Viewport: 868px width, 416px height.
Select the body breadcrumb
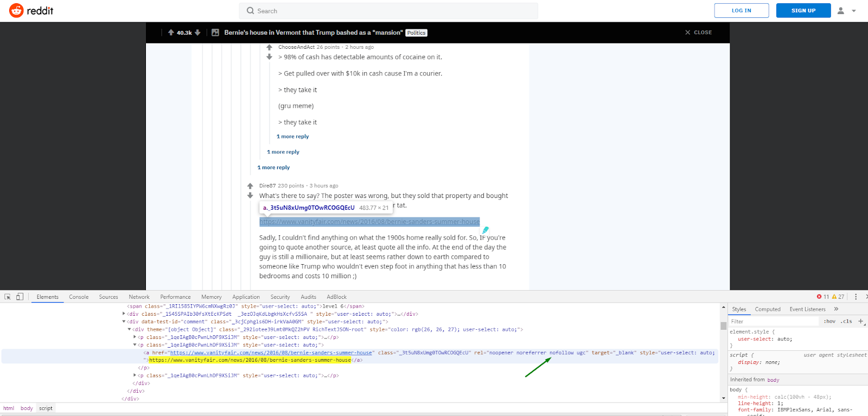pyautogui.click(x=27, y=408)
